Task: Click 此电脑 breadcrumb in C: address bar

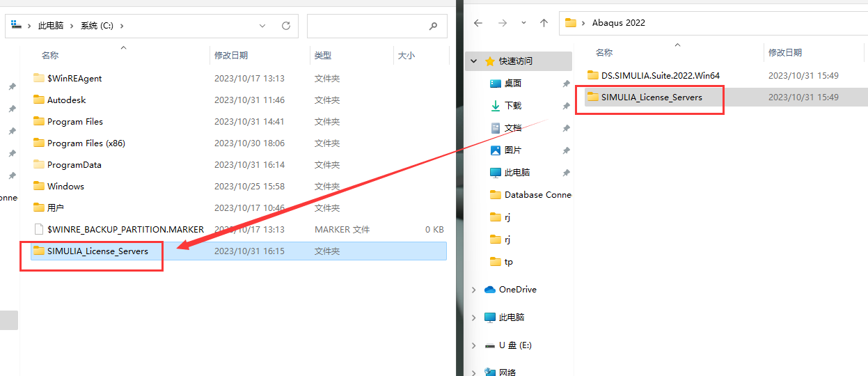Action: (x=51, y=26)
